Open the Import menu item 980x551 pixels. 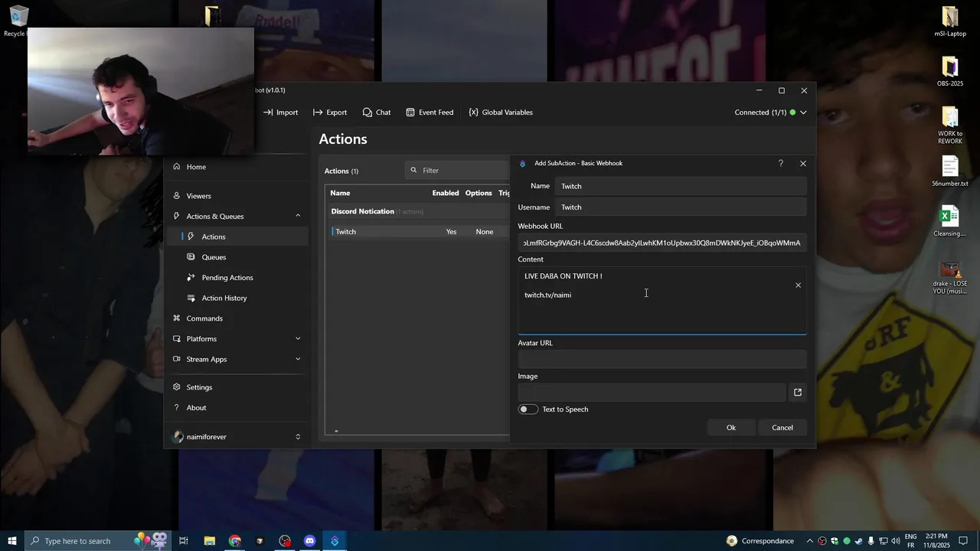[280, 112]
